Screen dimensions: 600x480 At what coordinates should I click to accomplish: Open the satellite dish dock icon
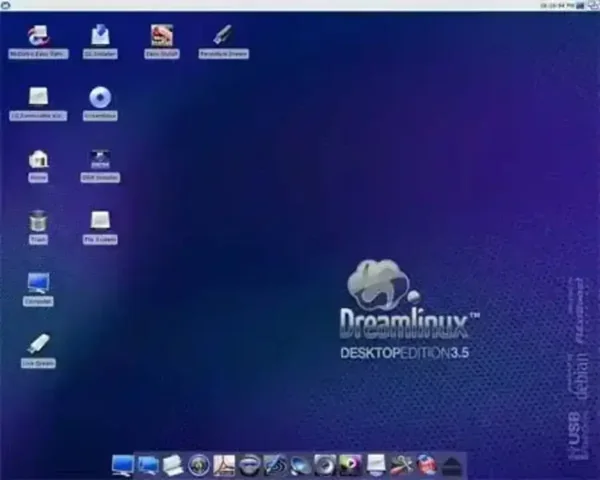click(300, 465)
